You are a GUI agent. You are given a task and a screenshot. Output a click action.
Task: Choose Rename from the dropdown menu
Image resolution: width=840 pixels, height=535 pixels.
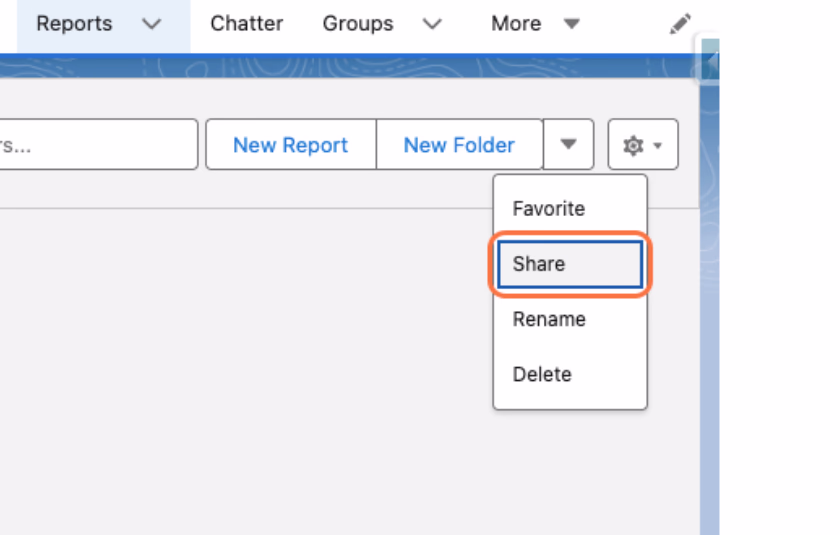pos(570,319)
